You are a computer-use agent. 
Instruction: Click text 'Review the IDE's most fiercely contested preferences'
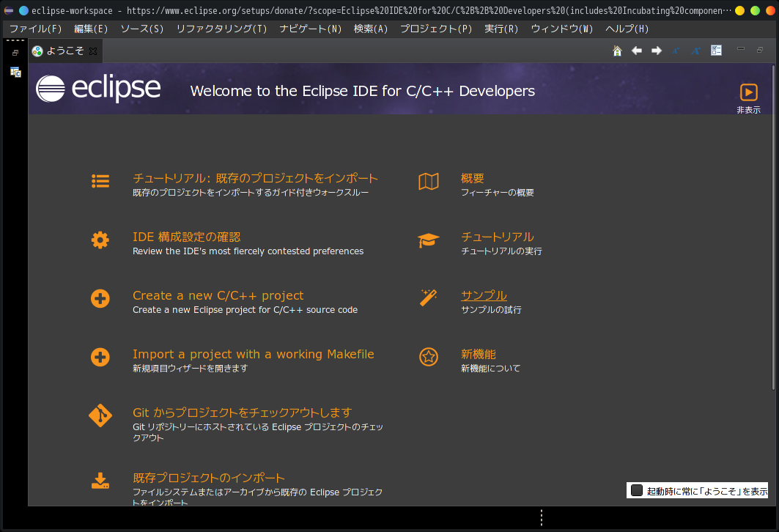[248, 251]
